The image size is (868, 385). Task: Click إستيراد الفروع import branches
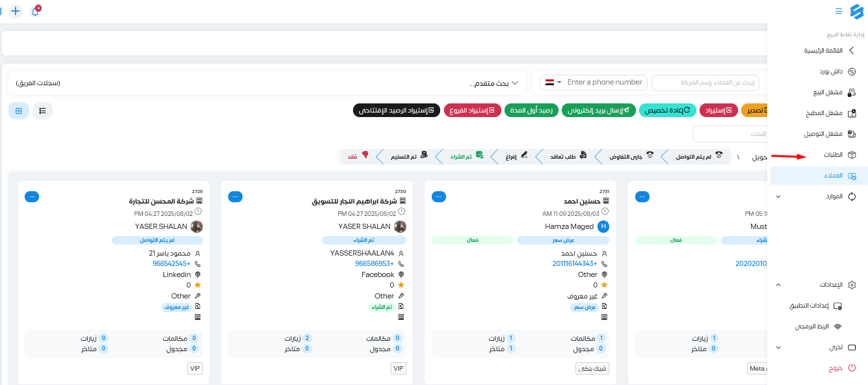point(473,111)
